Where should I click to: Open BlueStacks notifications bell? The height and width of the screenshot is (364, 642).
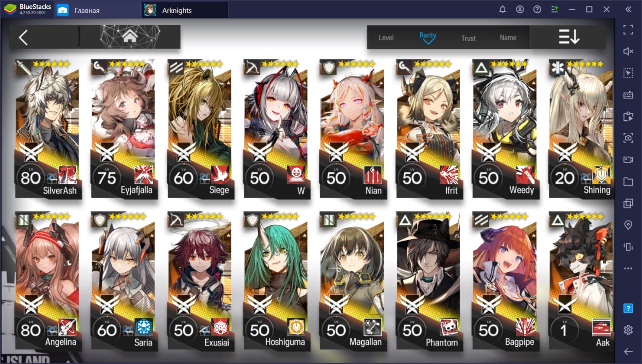click(503, 10)
